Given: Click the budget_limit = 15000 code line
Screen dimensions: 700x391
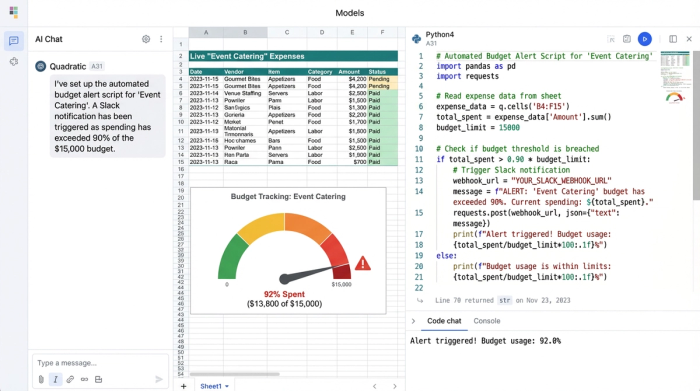Looking at the screenshot, I should coord(478,128).
